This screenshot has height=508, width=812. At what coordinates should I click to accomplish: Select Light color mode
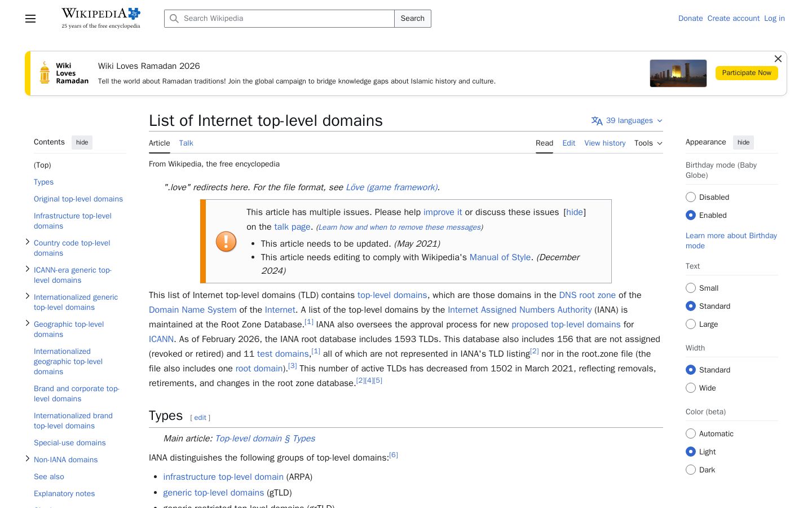click(691, 452)
